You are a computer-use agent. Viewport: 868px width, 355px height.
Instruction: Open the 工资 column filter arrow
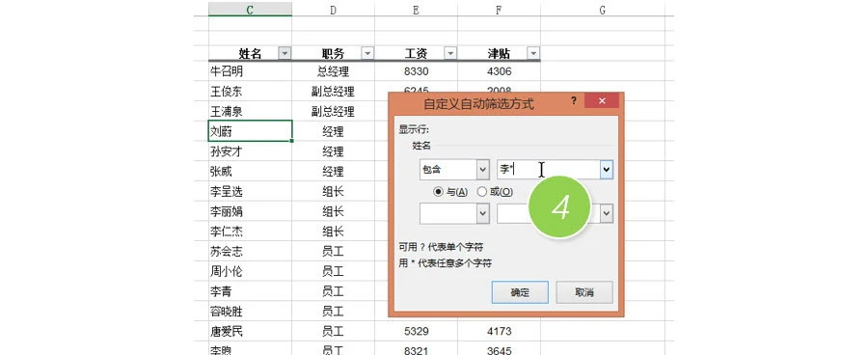(450, 53)
